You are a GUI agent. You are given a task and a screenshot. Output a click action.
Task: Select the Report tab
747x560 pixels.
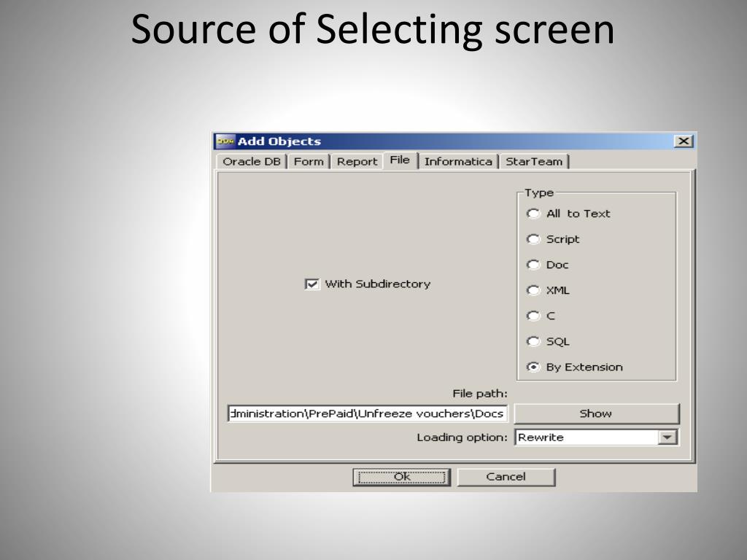357,162
